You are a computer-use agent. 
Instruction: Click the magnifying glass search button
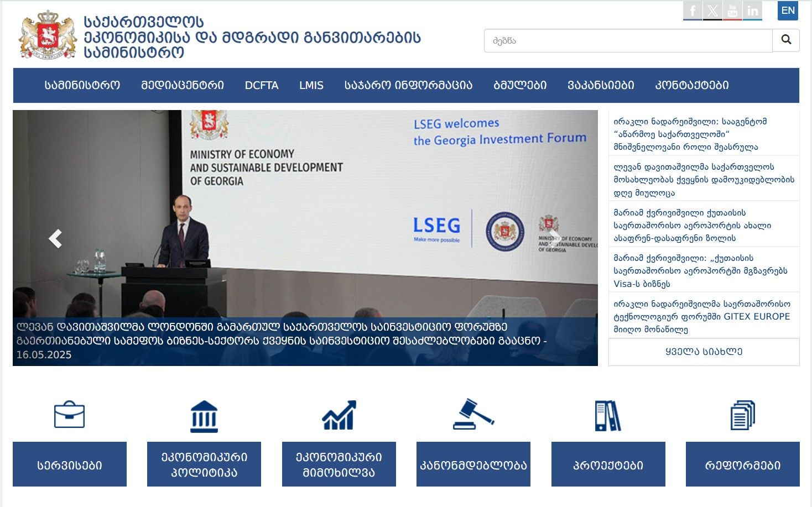(x=785, y=40)
